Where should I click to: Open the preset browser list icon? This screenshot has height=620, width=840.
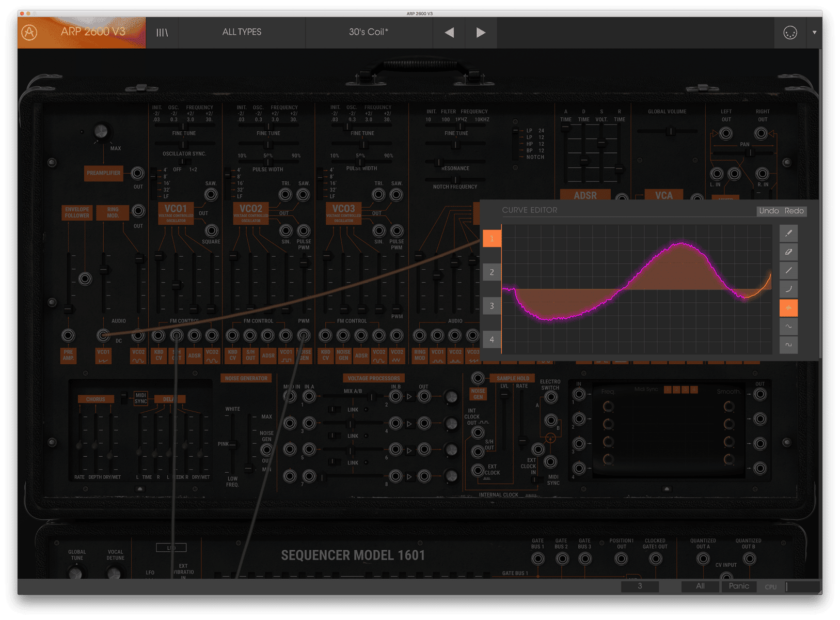[162, 32]
